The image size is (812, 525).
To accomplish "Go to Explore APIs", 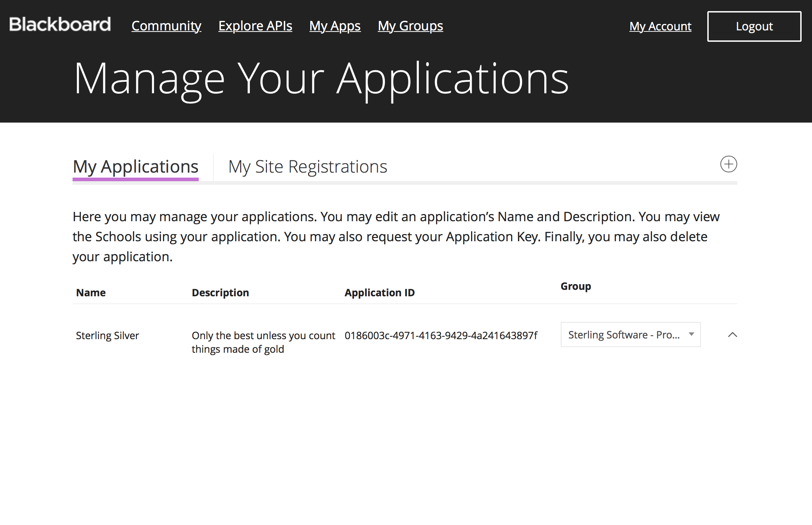I will coord(255,26).
